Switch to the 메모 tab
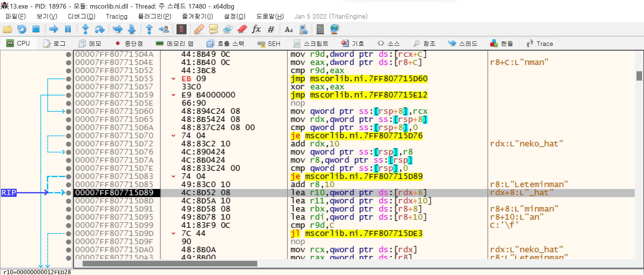This screenshot has height=275, width=644. (x=90, y=44)
